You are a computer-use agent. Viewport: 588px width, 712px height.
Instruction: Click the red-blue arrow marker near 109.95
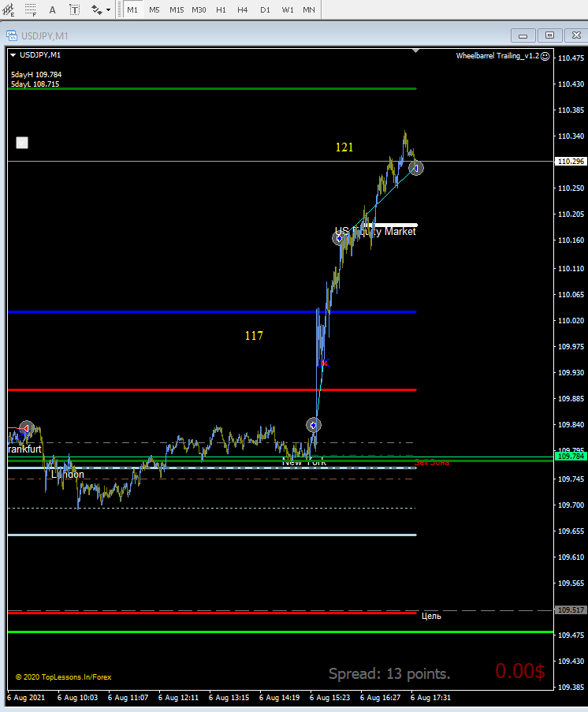click(324, 363)
